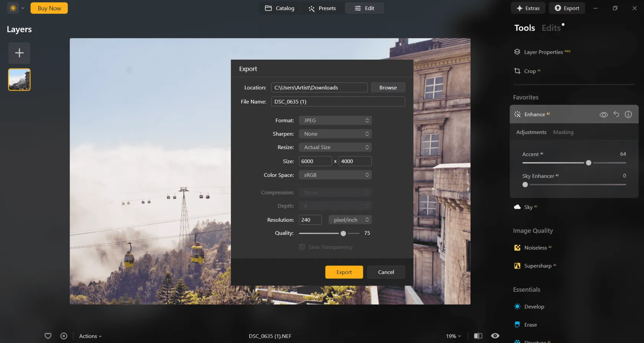Open the Sky AI tool

click(x=528, y=207)
